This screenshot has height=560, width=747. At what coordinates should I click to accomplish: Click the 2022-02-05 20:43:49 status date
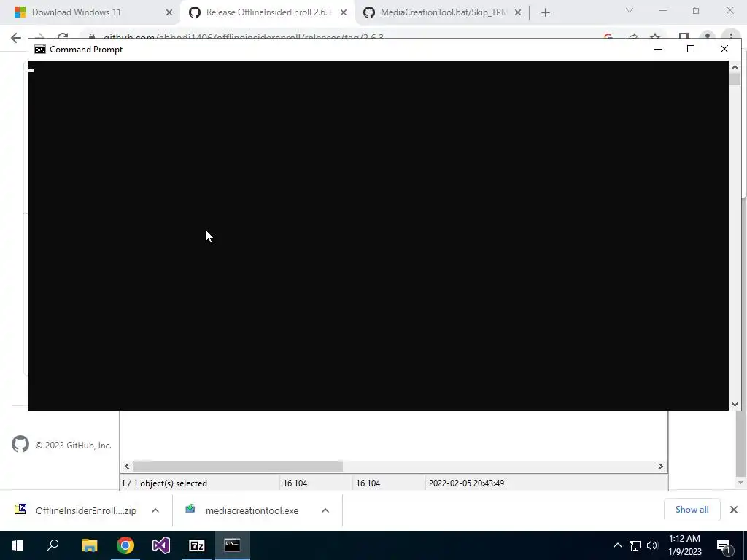[466, 483]
